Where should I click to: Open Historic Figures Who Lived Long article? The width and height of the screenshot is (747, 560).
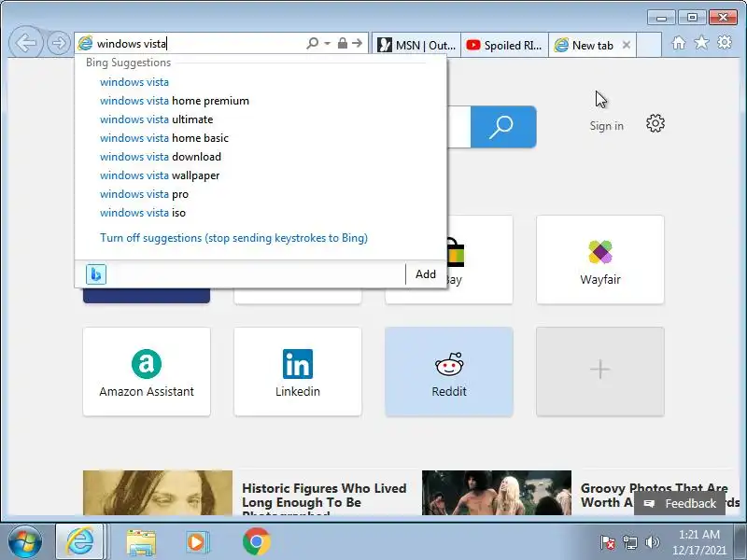coord(324,498)
